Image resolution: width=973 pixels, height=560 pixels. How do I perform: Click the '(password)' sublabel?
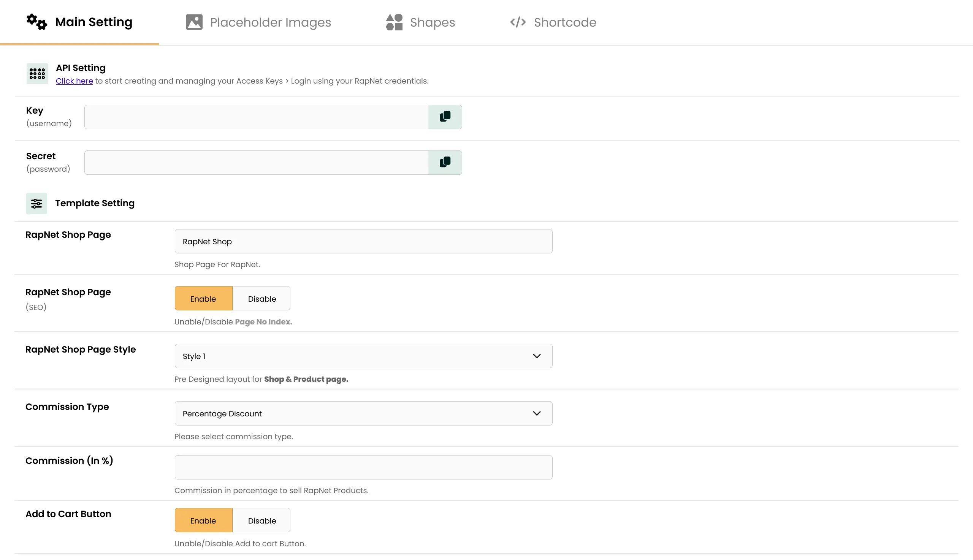point(48,169)
